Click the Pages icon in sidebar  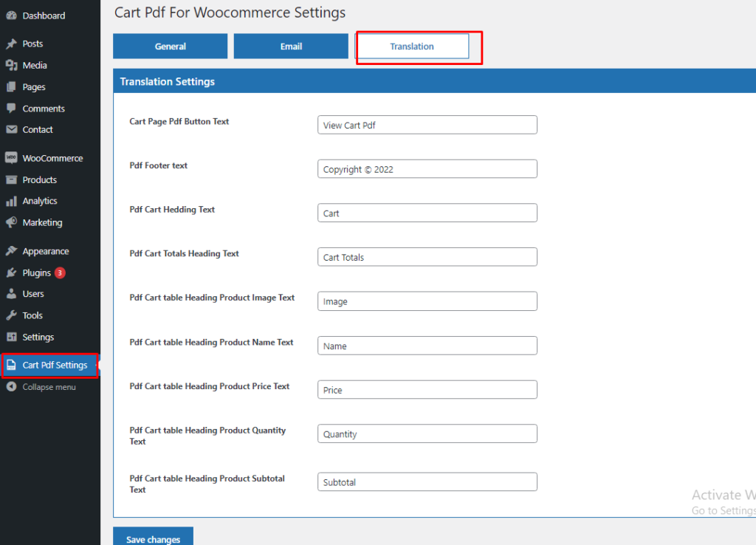click(12, 87)
